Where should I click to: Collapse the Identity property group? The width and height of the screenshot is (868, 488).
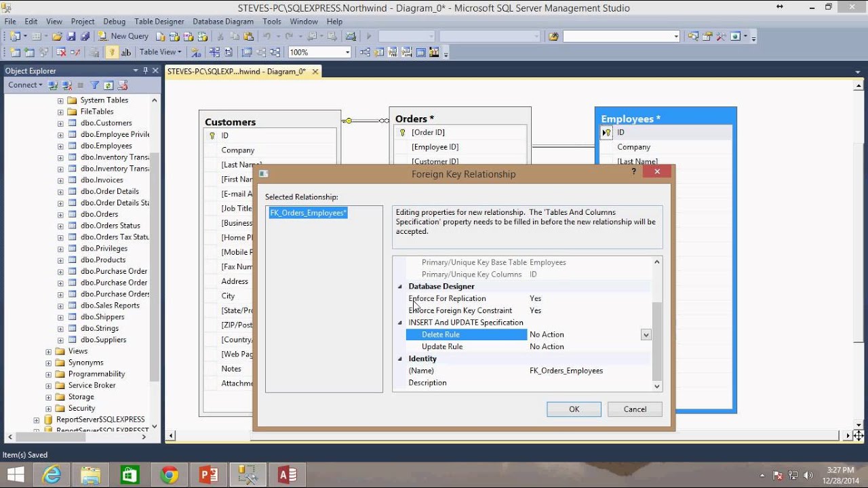tap(399, 359)
